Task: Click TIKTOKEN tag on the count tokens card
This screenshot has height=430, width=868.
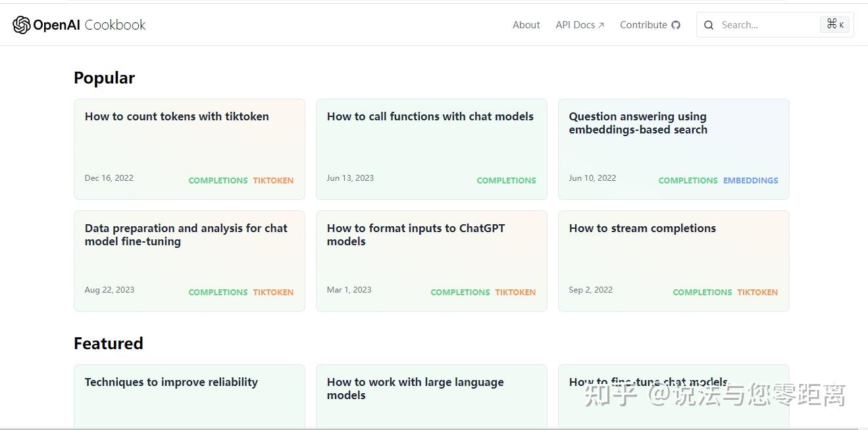Action: [273, 180]
